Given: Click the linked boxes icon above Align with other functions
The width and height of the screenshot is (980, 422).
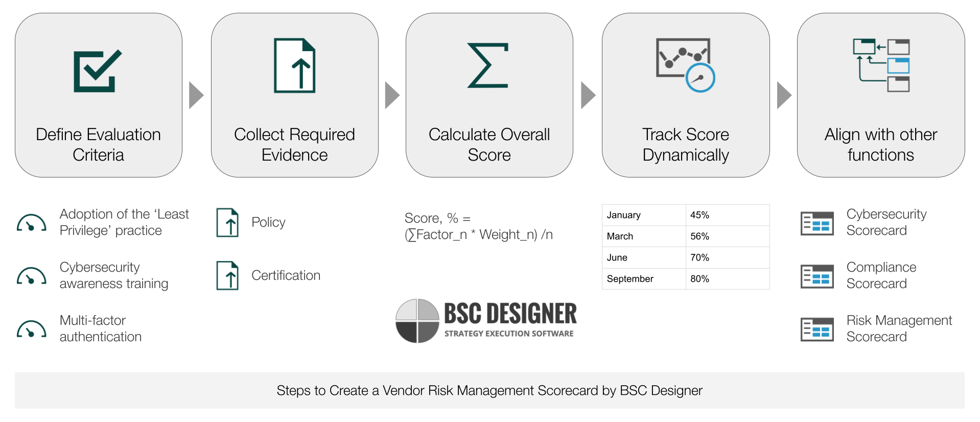Looking at the screenshot, I should (x=881, y=65).
